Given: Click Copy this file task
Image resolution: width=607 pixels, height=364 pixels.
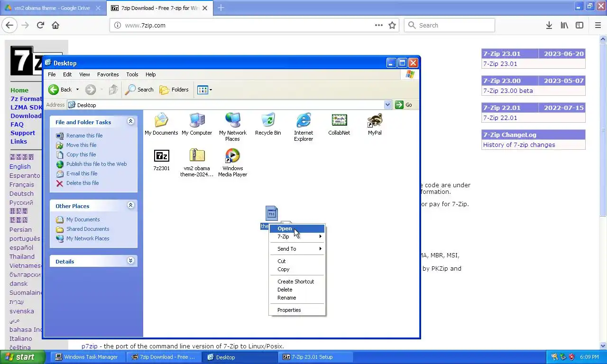Looking at the screenshot, I should click(81, 155).
